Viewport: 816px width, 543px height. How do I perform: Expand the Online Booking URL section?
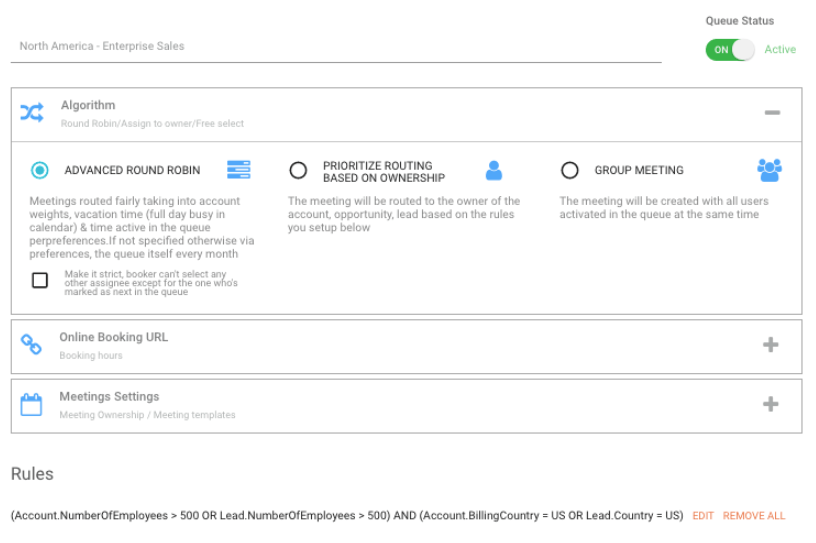pos(771,345)
